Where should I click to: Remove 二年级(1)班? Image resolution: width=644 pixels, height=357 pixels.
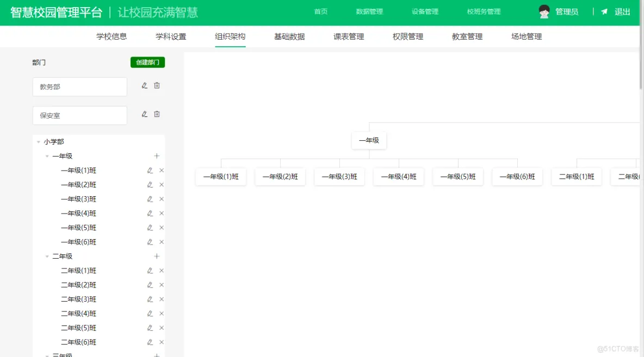162,271
